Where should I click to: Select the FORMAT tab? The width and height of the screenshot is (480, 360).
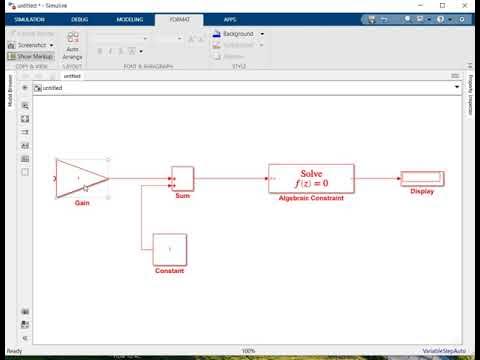[x=179, y=20]
